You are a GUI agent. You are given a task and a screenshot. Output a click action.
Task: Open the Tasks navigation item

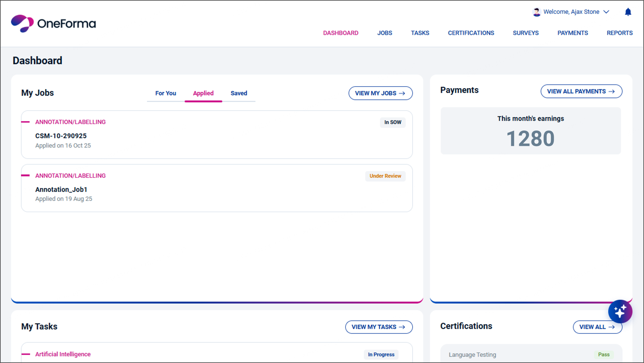point(420,33)
